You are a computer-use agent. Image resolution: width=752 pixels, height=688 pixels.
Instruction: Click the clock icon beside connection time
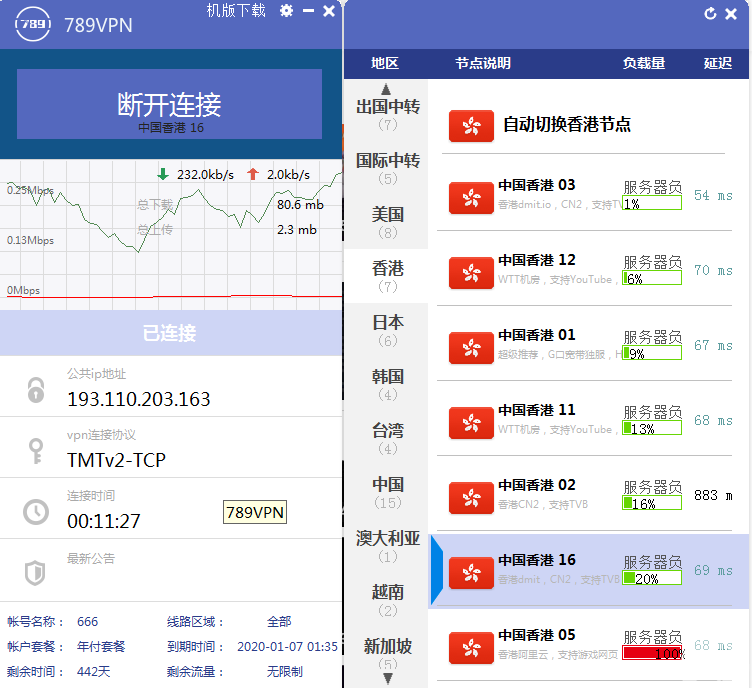(36, 512)
